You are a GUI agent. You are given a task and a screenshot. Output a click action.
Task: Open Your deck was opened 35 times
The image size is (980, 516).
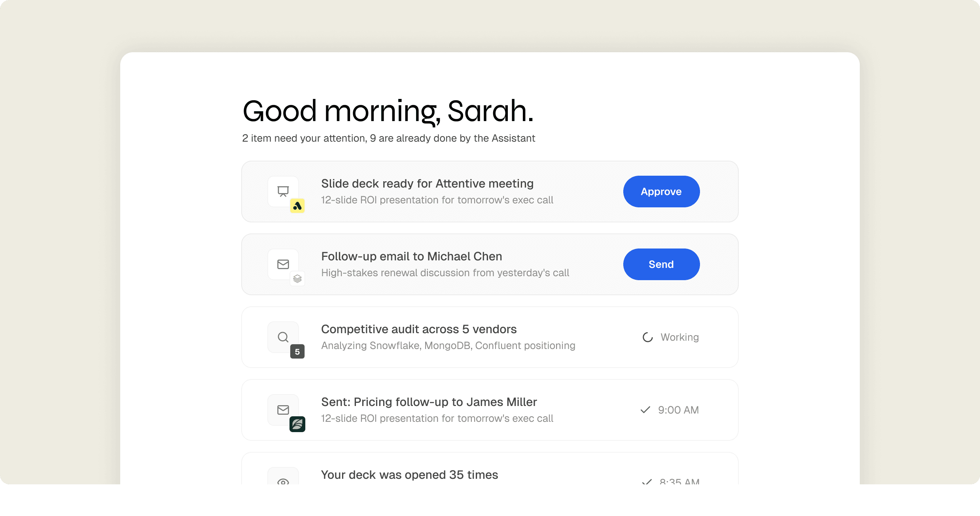(x=409, y=475)
